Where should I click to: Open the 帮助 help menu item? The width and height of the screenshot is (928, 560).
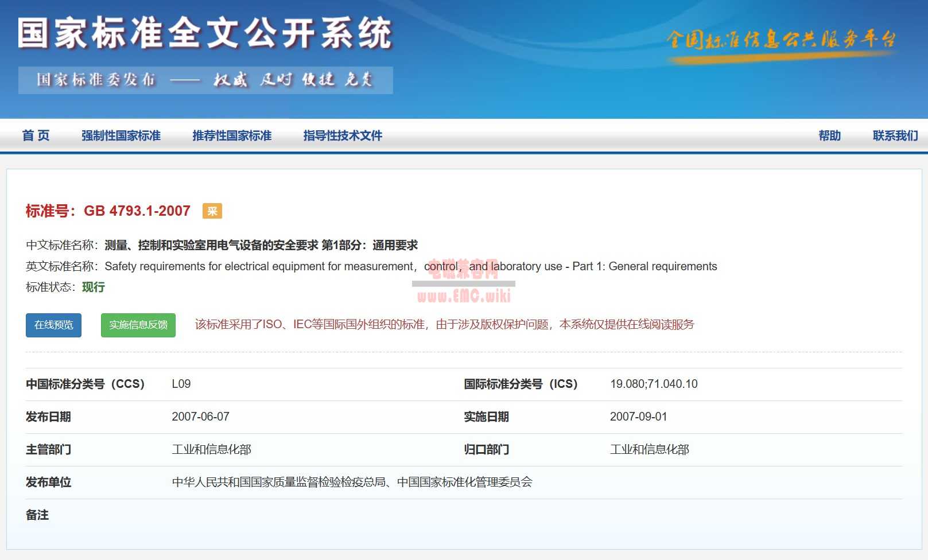tap(830, 136)
